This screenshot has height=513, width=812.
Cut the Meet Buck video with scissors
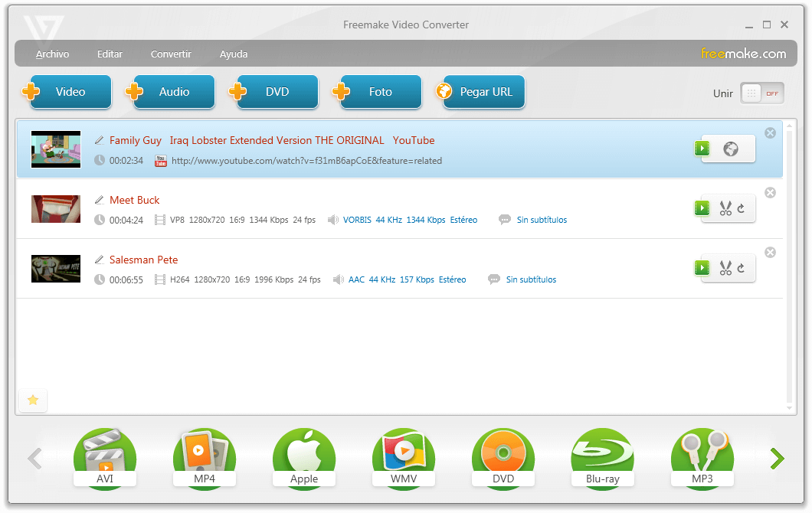tap(725, 208)
